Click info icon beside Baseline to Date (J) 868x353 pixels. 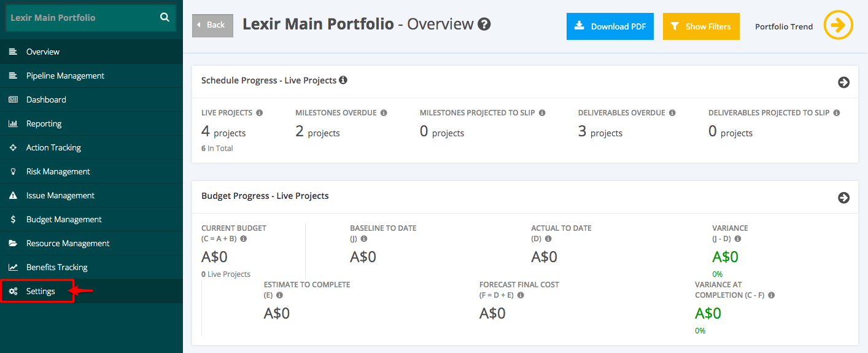pos(364,239)
